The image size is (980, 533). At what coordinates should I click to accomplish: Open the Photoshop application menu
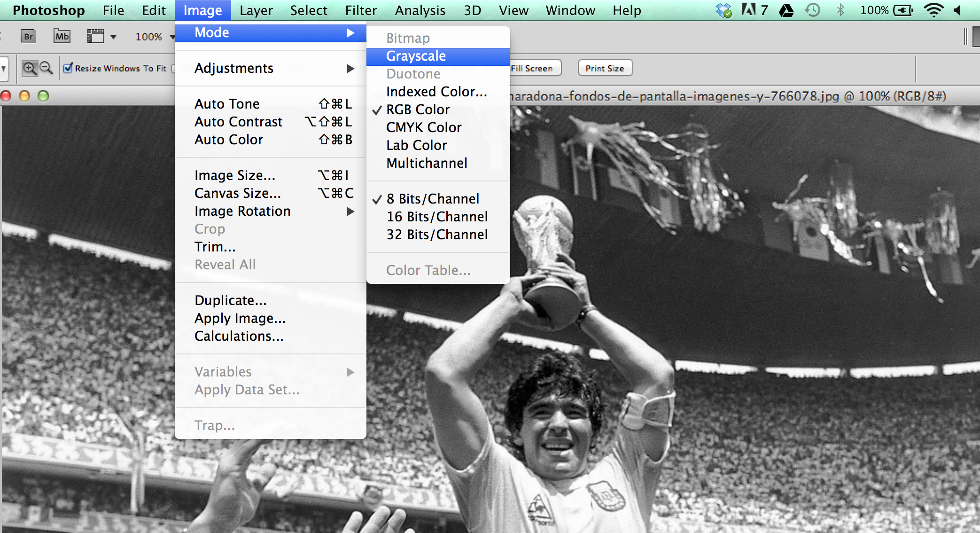(x=49, y=10)
